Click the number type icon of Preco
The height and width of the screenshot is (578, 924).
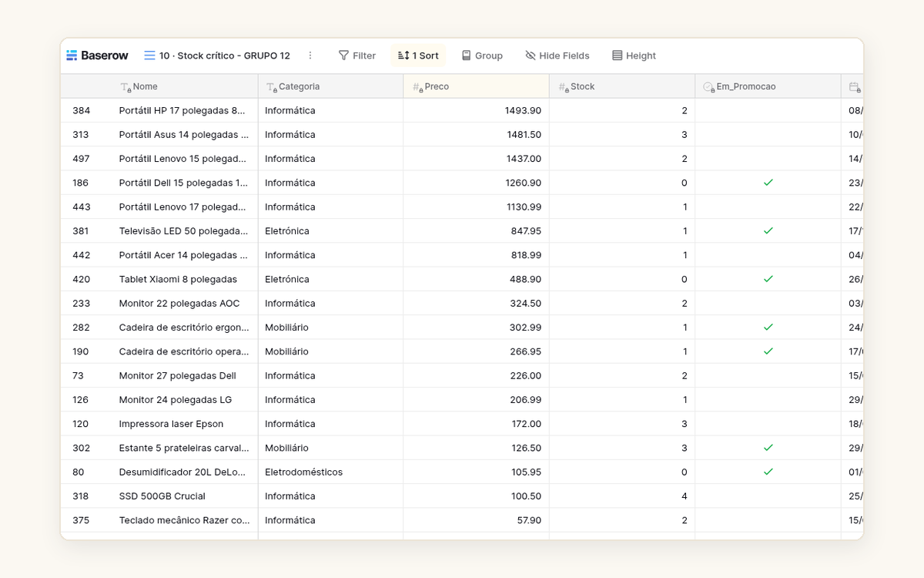417,87
